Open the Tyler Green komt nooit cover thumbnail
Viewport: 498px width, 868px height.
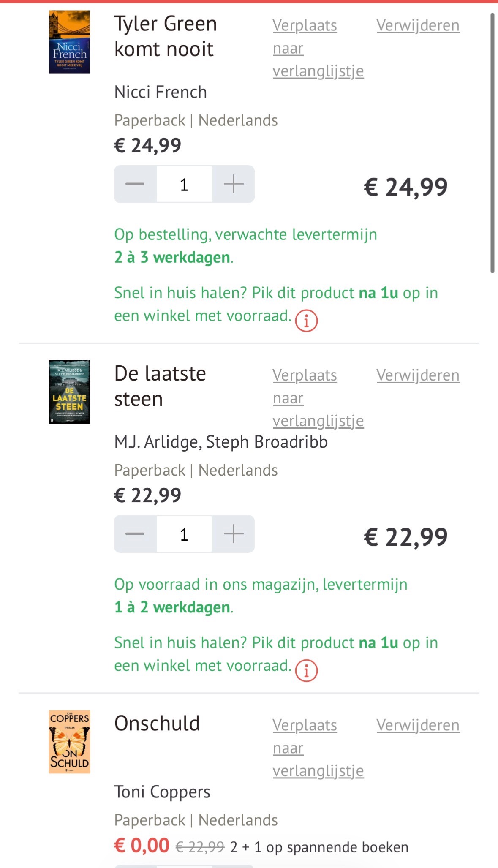[69, 42]
